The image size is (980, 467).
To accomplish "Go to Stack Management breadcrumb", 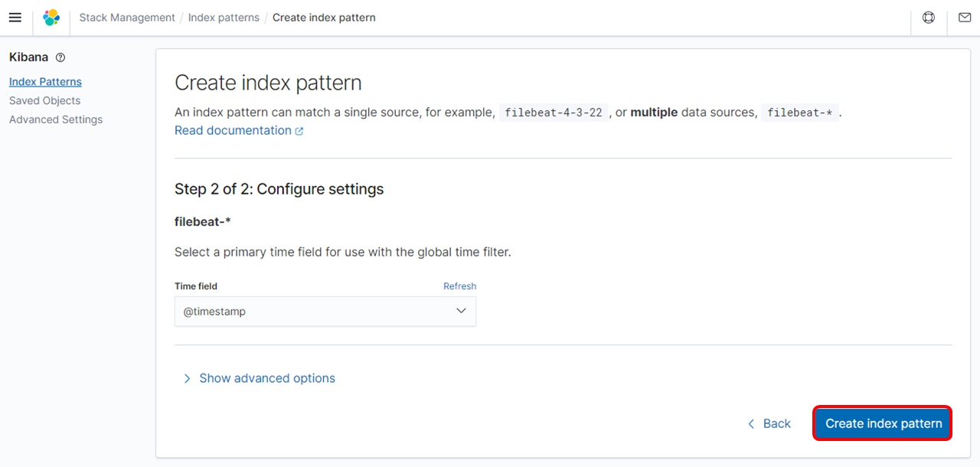I will (127, 18).
